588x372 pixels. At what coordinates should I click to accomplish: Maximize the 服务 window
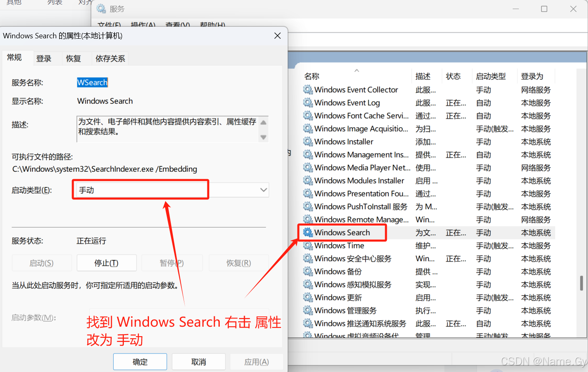544,9
